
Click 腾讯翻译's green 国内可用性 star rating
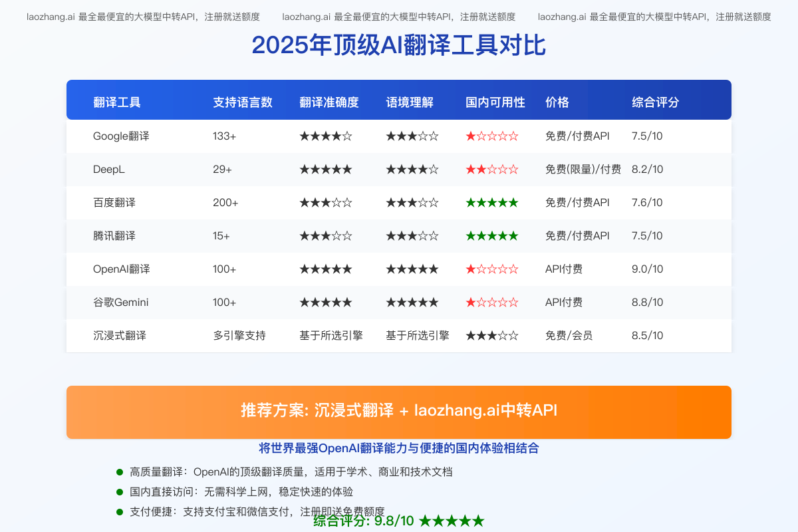point(492,236)
